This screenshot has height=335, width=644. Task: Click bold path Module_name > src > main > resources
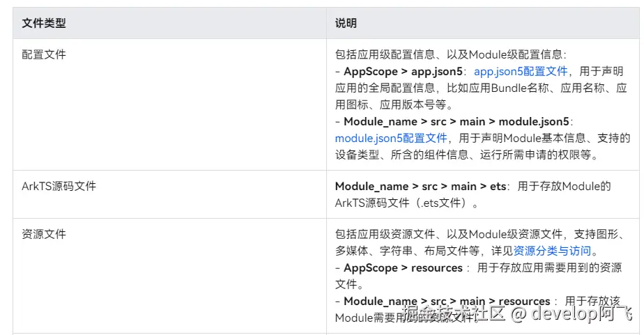(446, 301)
